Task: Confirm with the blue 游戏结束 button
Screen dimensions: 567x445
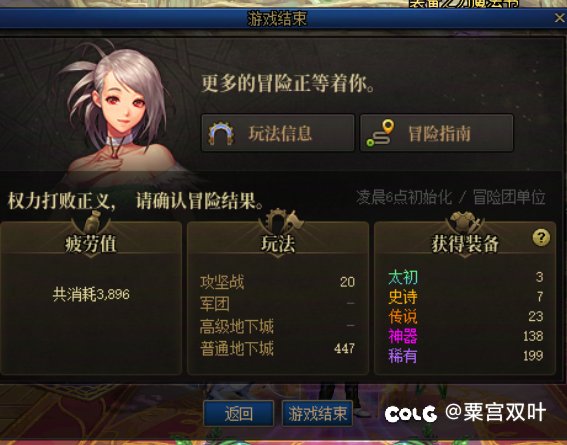Action: tap(317, 413)
